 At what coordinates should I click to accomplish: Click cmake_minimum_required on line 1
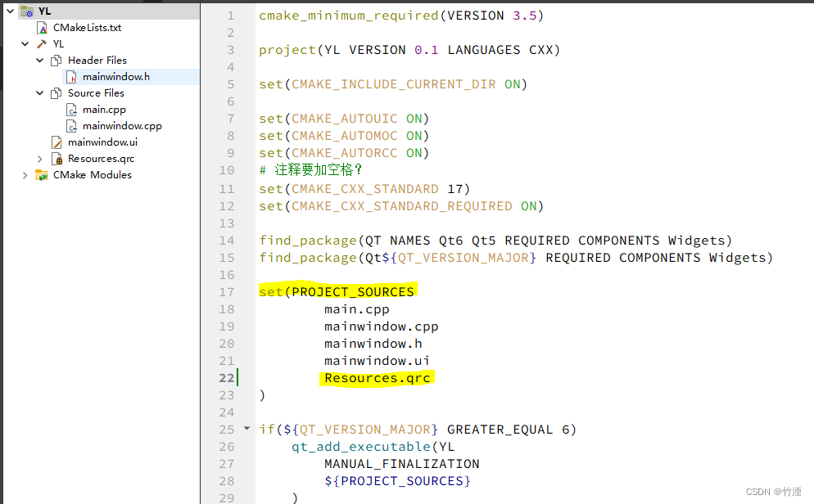click(349, 16)
